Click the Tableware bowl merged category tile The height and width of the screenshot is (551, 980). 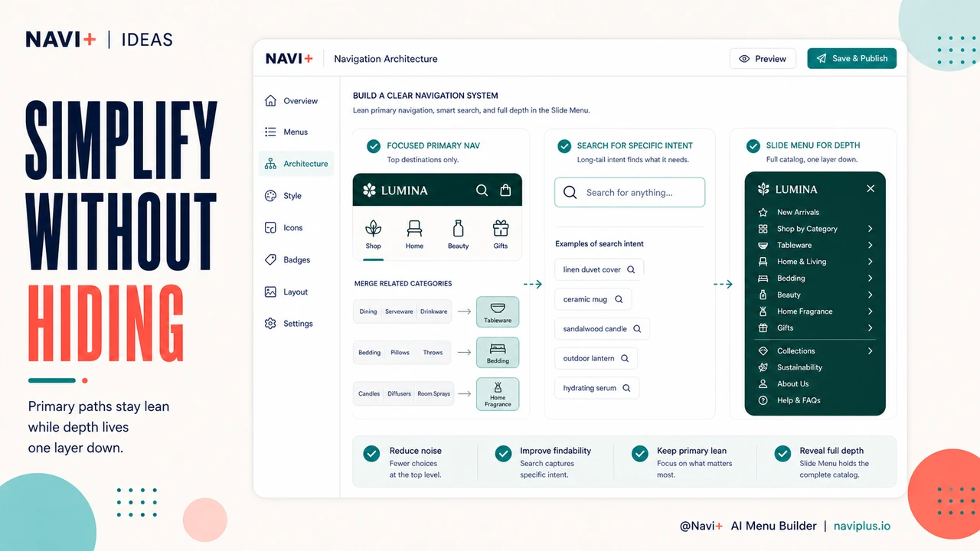[x=498, y=311]
